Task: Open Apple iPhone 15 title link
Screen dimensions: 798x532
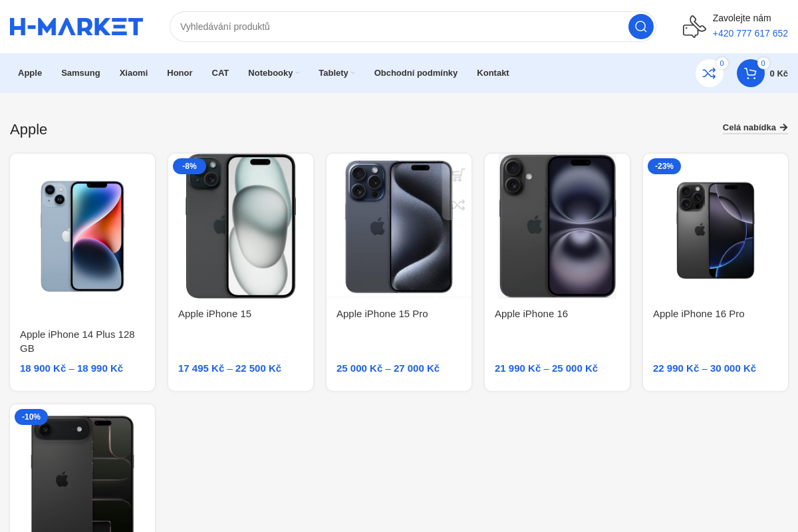Action: tap(215, 314)
